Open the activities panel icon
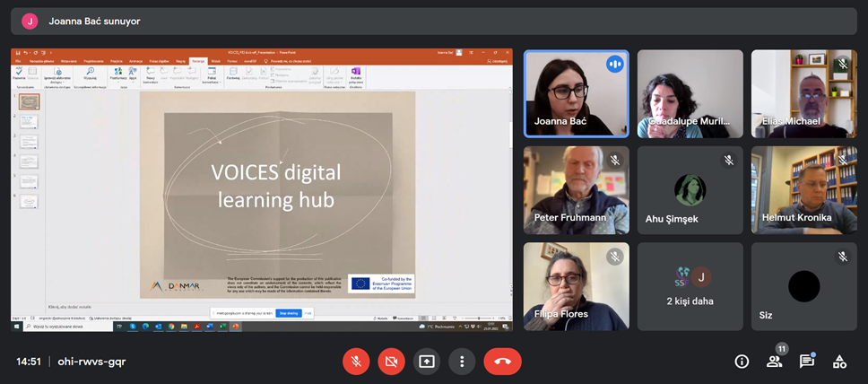Viewport: 868px width, 384px height. (x=839, y=362)
